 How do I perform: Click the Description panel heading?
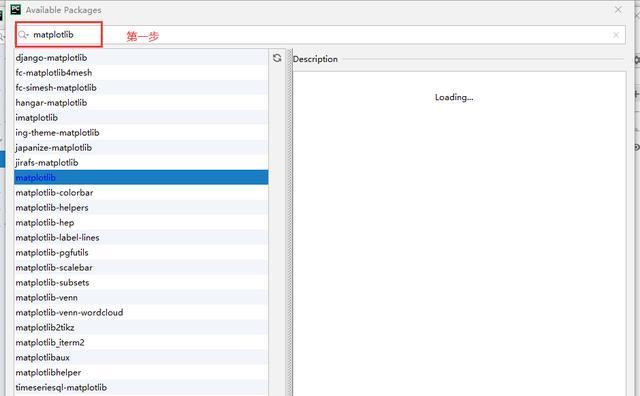tap(315, 59)
